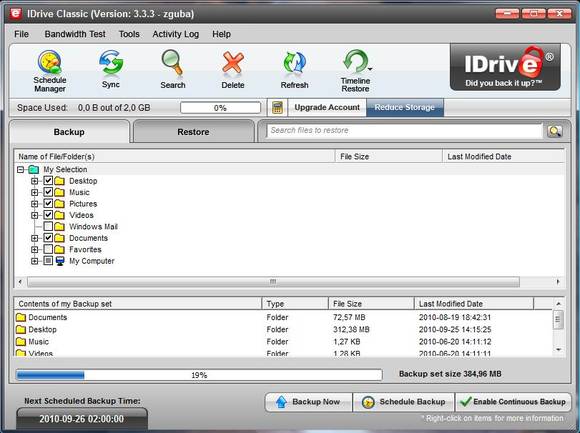
Task: Click the Windows Mail folder icon
Action: point(59,227)
